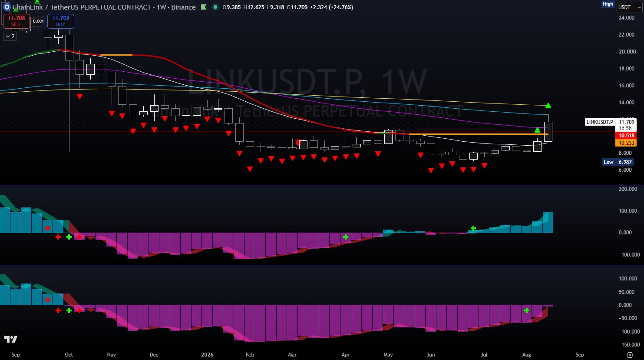Viewport: 644px width, 360px height.
Task: Click the High price label
Action: point(608,4)
